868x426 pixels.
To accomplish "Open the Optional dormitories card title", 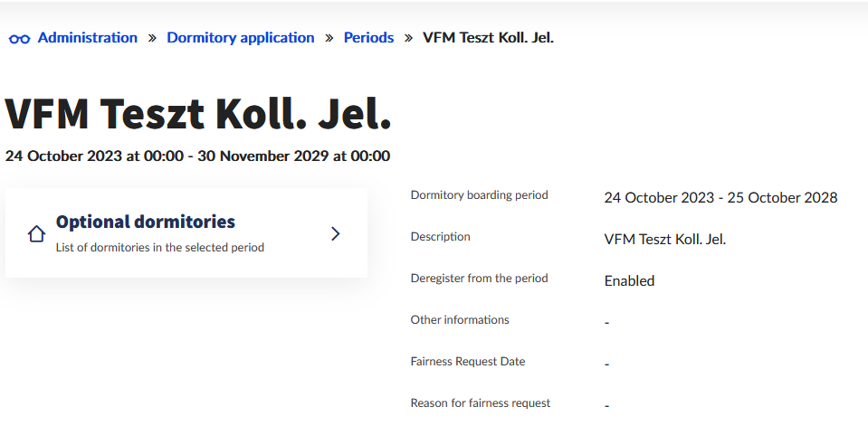I will (x=146, y=222).
